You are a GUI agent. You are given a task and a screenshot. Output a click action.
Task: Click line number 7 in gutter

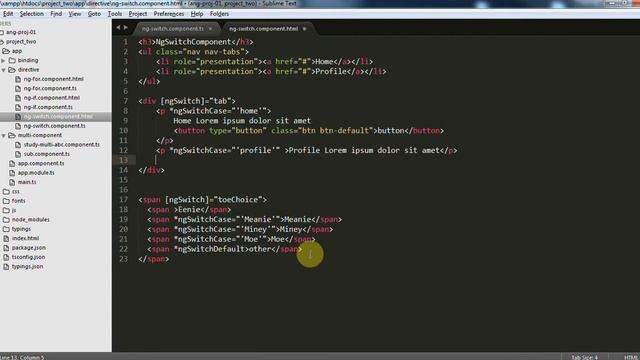click(x=126, y=101)
